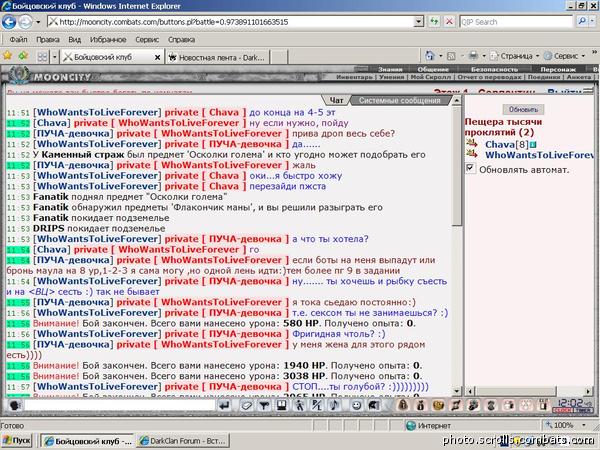Expand the tab list dropdown arrow

coord(55,57)
